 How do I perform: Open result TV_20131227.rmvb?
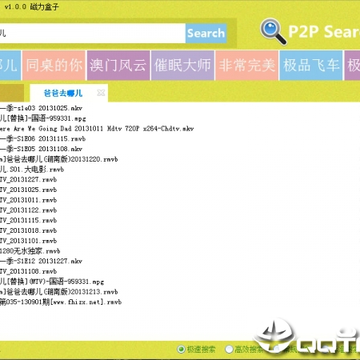point(28,180)
